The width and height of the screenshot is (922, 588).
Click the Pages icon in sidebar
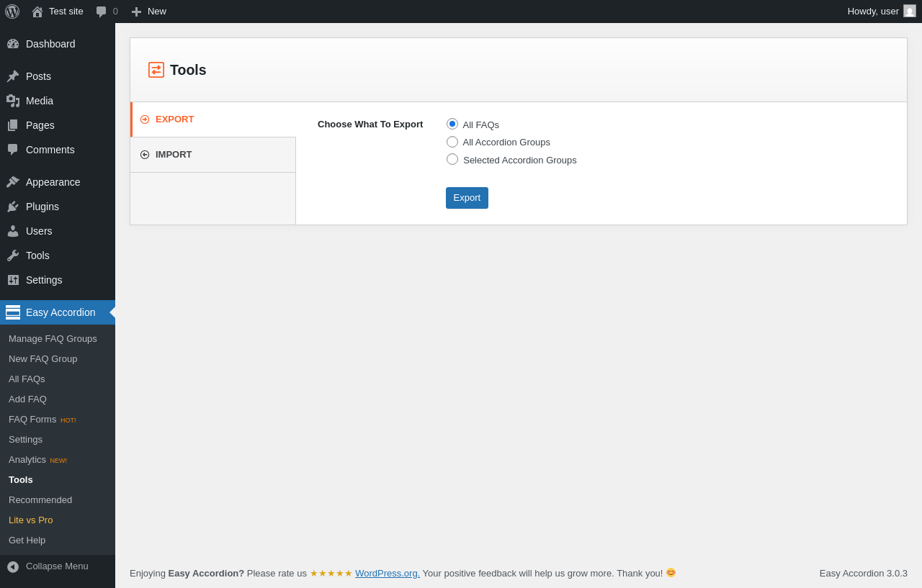click(13, 125)
